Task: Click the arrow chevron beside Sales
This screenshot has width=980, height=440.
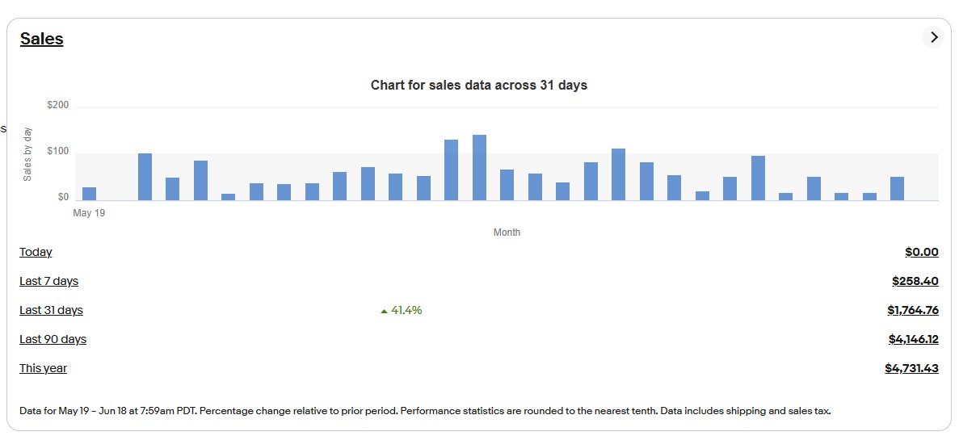Action: click(x=933, y=37)
